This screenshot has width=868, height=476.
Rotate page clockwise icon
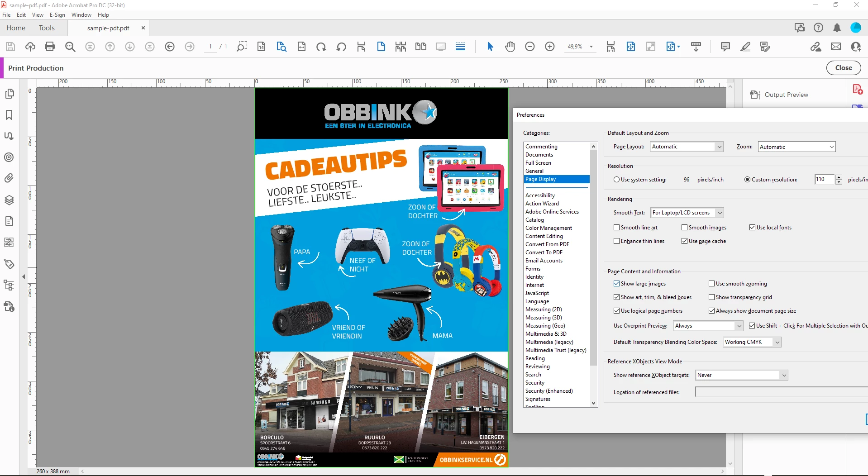(321, 47)
